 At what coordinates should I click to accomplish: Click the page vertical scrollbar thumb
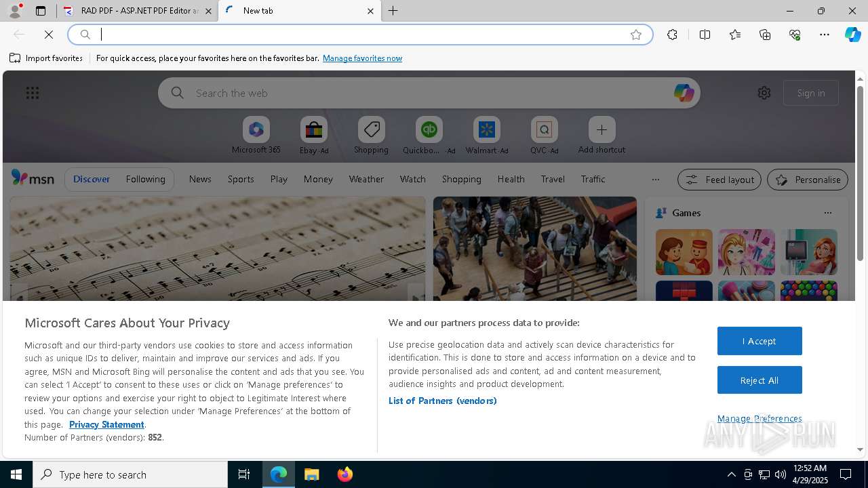860,173
